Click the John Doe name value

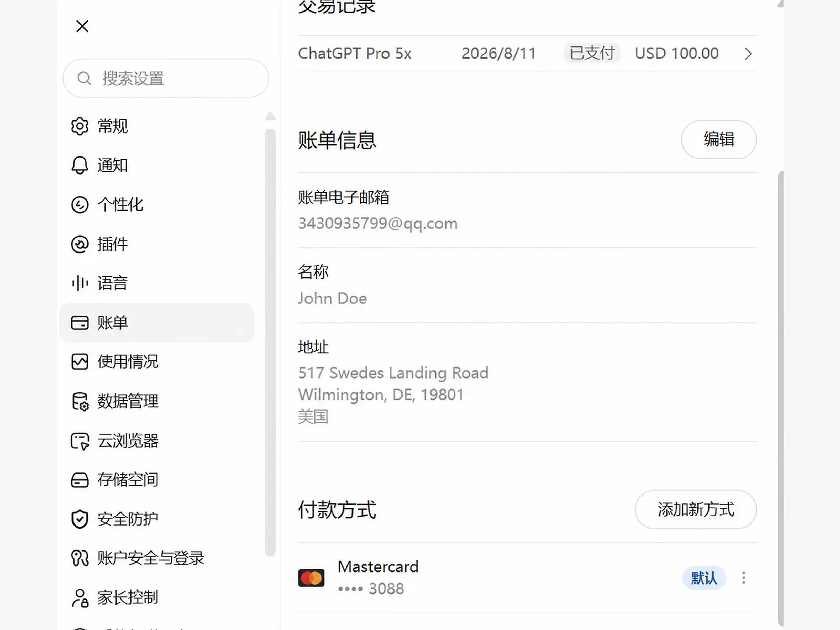click(x=333, y=298)
